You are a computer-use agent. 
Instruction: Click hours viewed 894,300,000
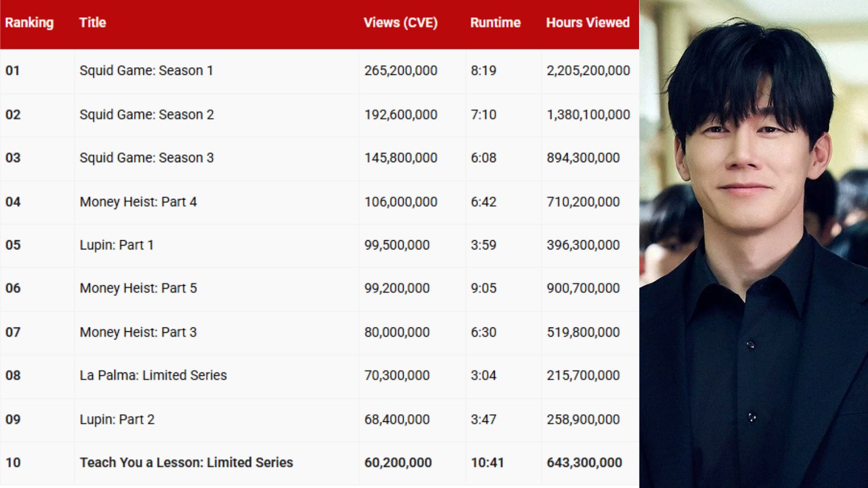pos(583,158)
